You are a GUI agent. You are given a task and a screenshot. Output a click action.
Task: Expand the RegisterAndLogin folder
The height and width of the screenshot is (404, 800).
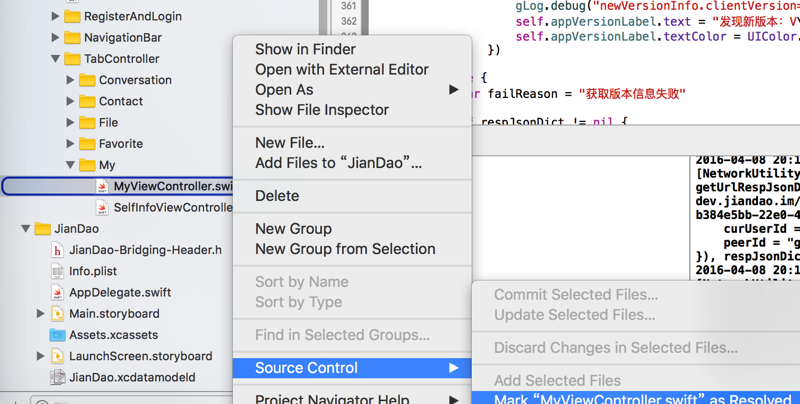pyautogui.click(x=56, y=16)
